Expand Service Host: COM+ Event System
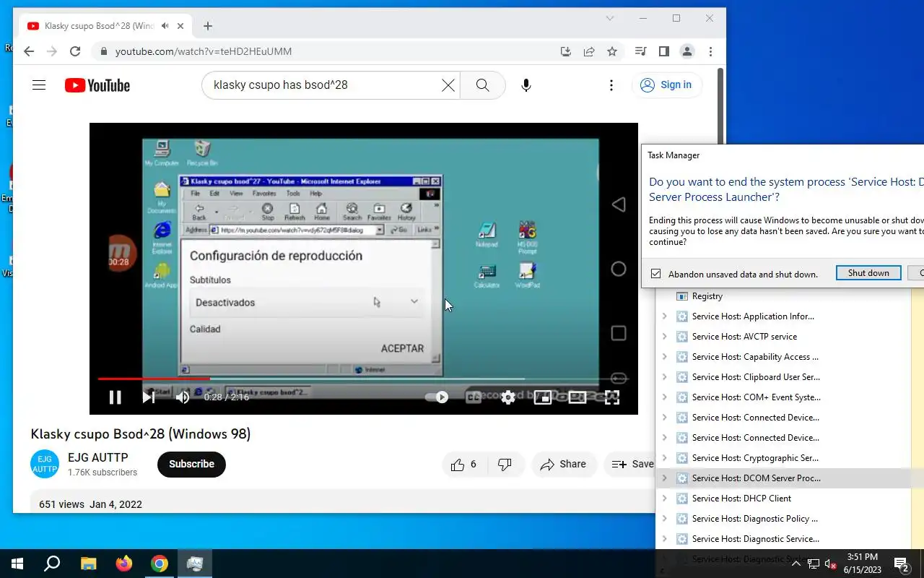 [665, 397]
